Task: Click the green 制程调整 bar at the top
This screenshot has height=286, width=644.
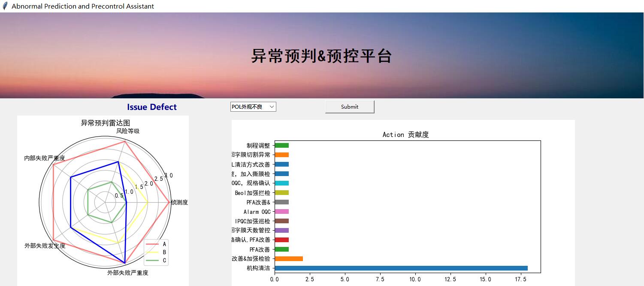Action: coord(281,145)
